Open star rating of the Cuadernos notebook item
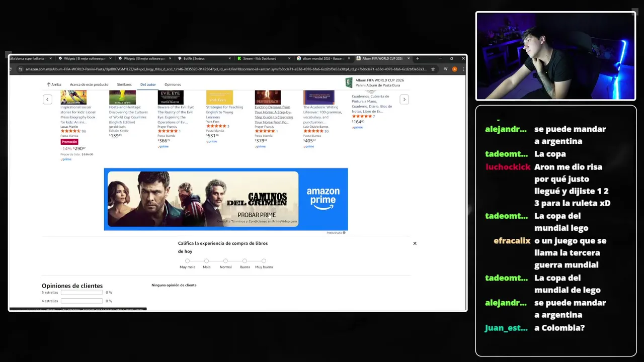The width and height of the screenshot is (644, 362). 361,116
